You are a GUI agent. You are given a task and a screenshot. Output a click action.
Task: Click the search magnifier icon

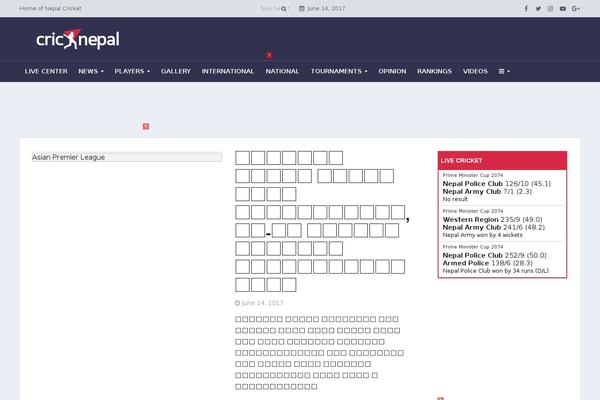[284, 9]
